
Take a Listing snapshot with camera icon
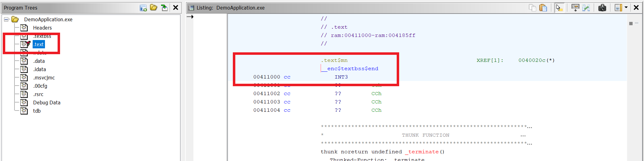pos(602,8)
